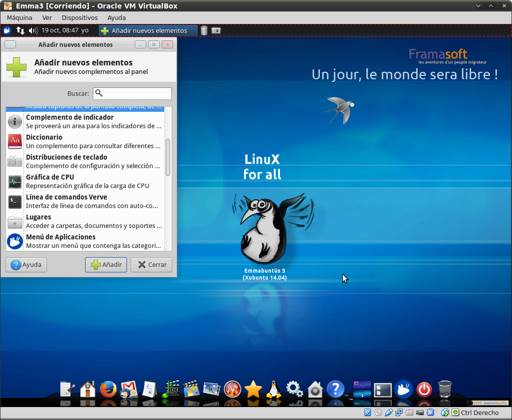The width and height of the screenshot is (512, 420).
Task: Click the red power button in dock
Action: pyautogui.click(x=424, y=389)
